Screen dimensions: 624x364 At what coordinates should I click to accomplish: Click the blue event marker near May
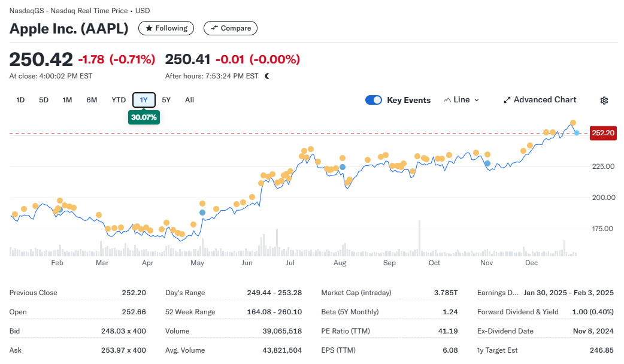tap(202, 213)
